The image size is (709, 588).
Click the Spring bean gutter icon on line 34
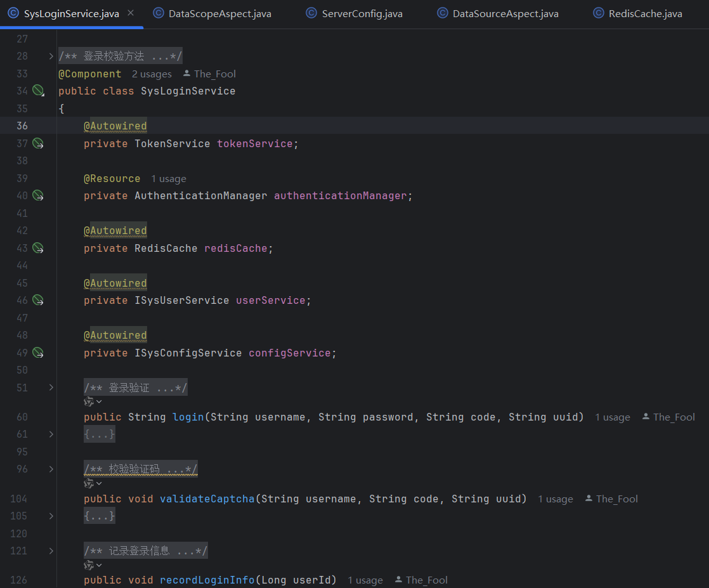tap(39, 91)
